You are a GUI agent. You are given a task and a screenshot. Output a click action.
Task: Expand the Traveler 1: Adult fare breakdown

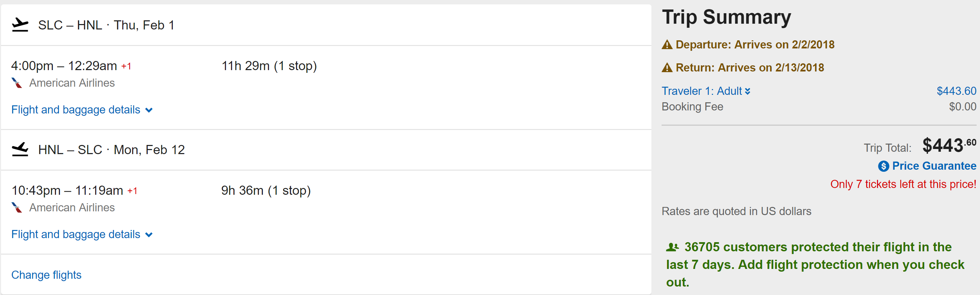(706, 91)
